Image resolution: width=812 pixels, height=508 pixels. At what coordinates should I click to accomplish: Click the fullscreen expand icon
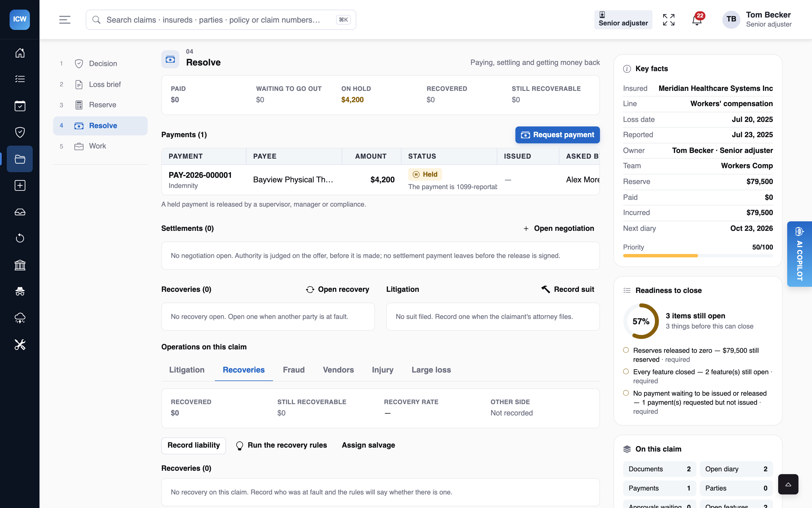tap(669, 20)
